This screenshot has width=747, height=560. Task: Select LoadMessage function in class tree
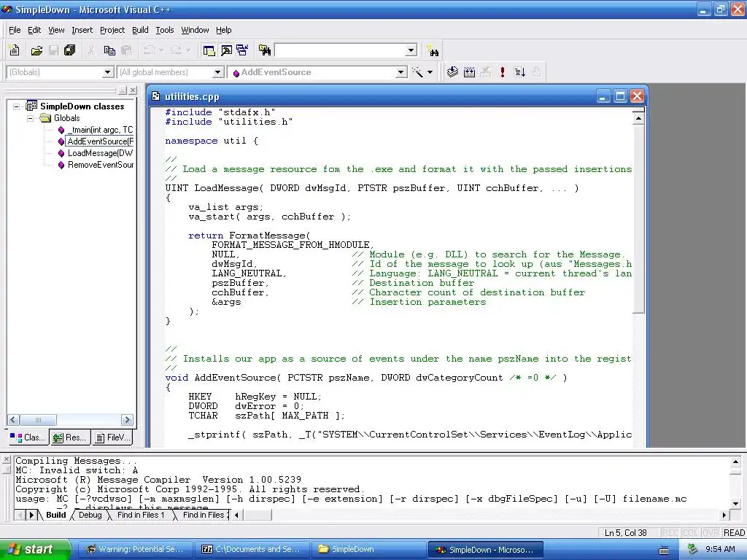(100, 153)
